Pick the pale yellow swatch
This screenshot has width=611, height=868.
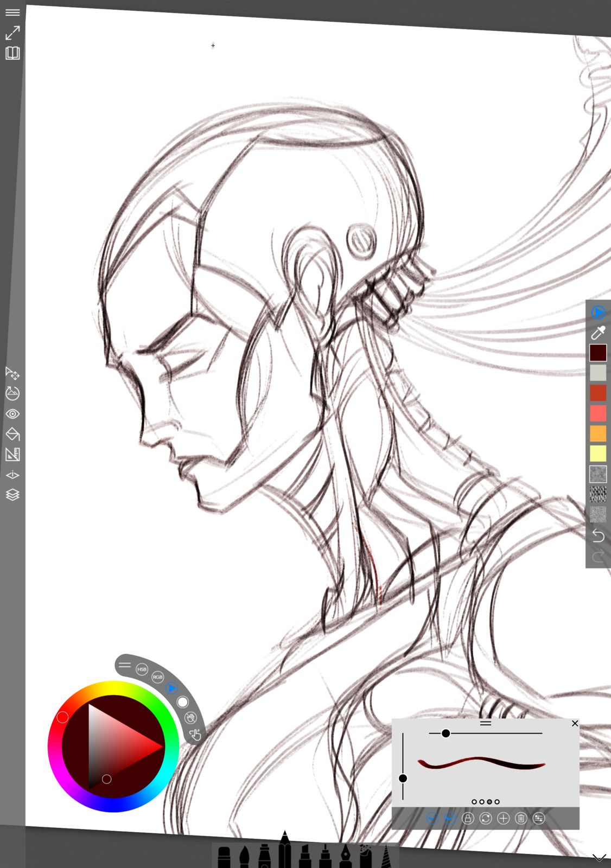coord(598,454)
